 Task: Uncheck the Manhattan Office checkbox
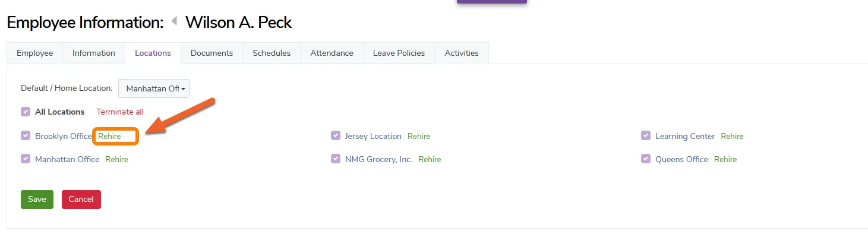26,159
